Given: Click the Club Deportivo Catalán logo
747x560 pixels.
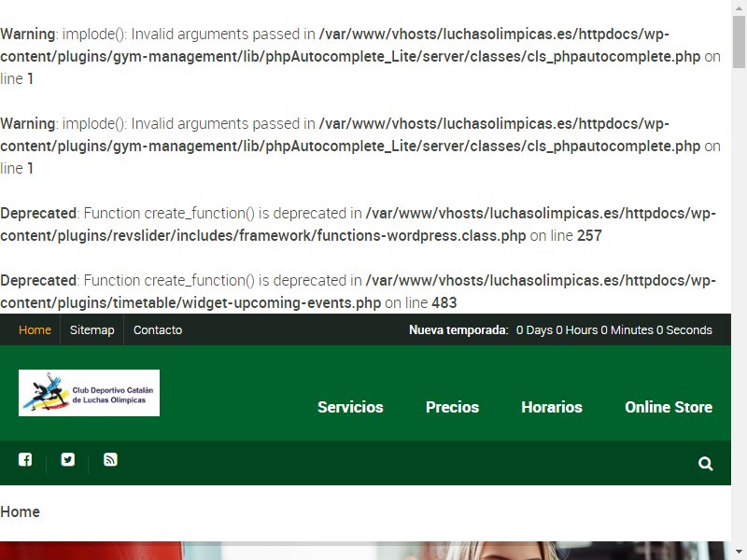Looking at the screenshot, I should (89, 393).
